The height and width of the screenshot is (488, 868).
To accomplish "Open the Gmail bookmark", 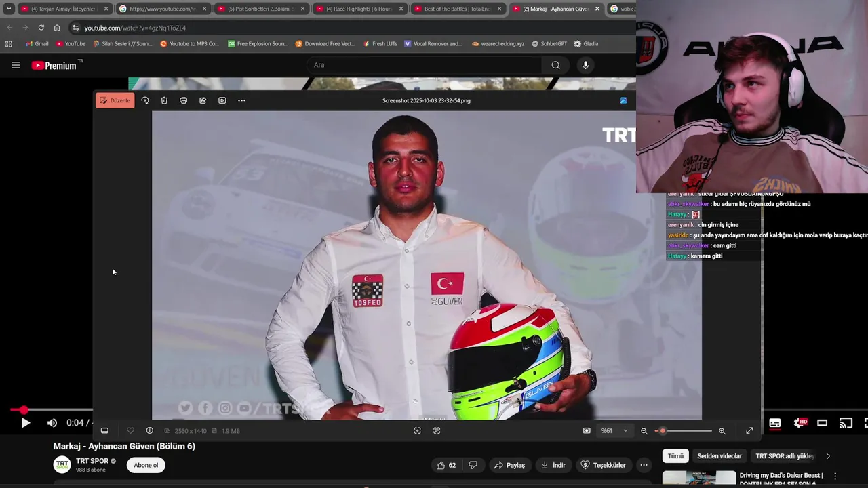I will [37, 44].
